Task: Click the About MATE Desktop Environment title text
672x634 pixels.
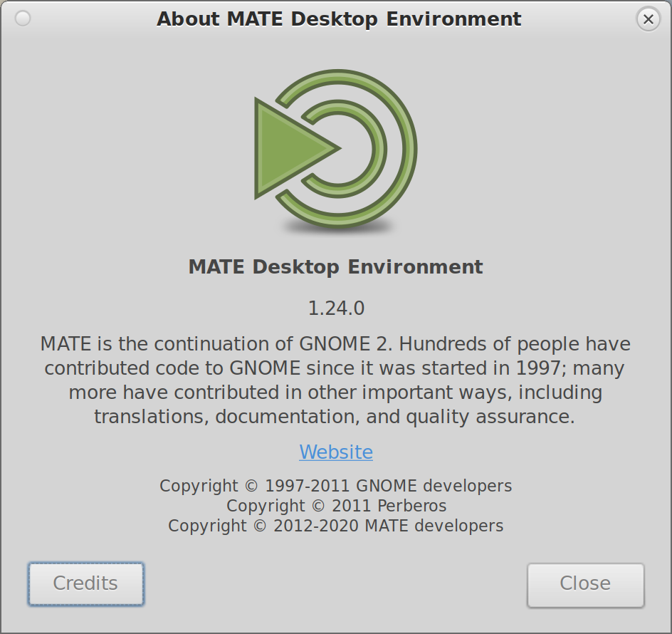Action: (x=340, y=19)
